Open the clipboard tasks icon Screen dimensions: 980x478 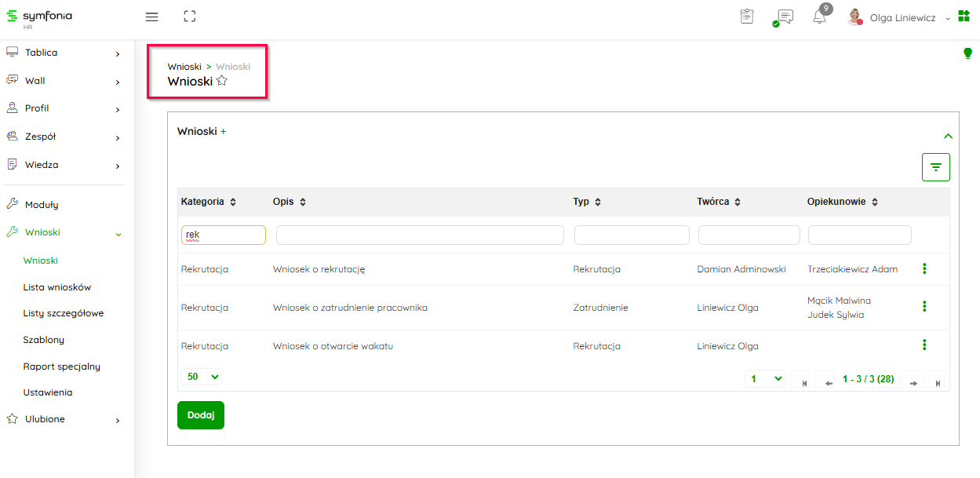[747, 16]
